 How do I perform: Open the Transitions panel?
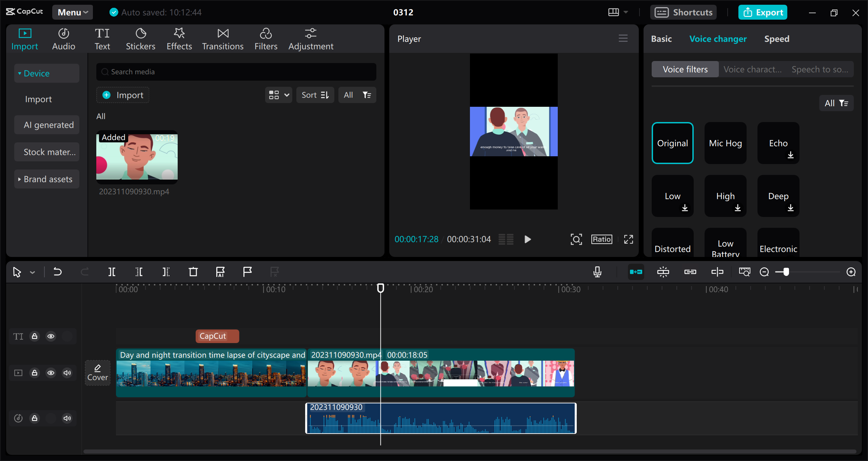pos(222,38)
